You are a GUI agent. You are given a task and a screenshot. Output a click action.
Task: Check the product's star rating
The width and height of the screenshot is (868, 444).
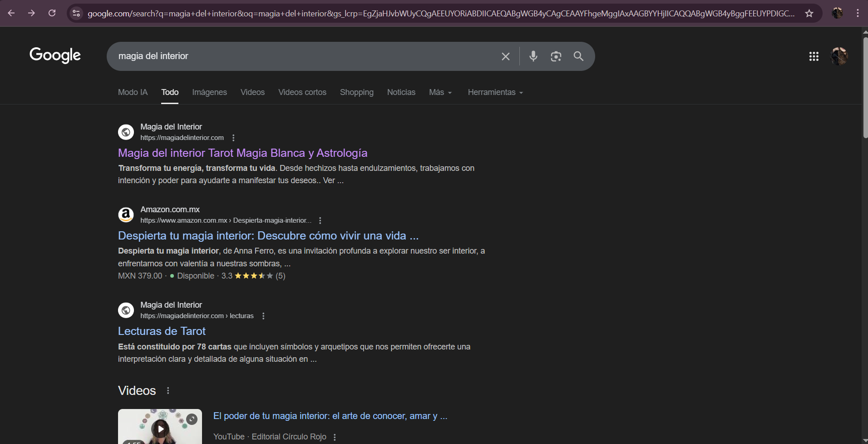pos(253,275)
